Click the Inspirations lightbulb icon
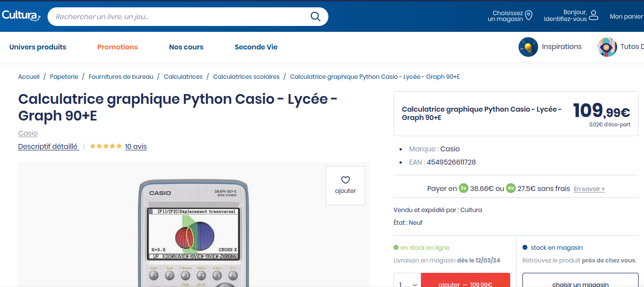This screenshot has width=644, height=287. coord(528,47)
